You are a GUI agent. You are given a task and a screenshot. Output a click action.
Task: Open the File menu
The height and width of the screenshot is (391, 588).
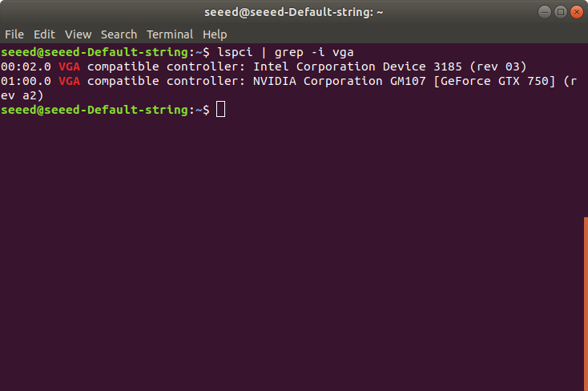point(14,34)
